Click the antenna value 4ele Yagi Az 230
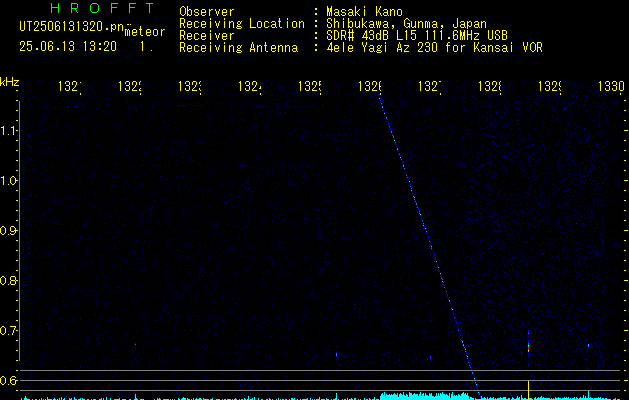Viewport: 629px width, 400px height. coord(381,48)
